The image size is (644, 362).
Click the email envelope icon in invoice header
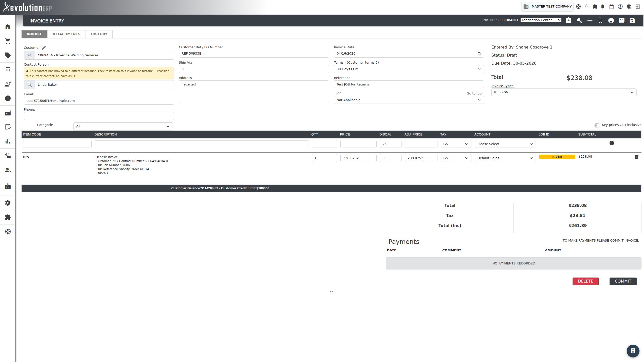pos(621,20)
